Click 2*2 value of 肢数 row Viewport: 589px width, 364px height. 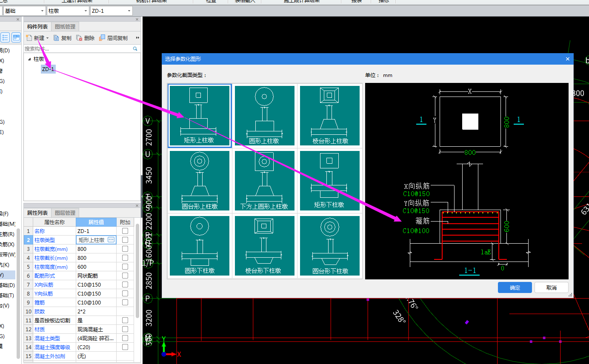[x=96, y=311]
